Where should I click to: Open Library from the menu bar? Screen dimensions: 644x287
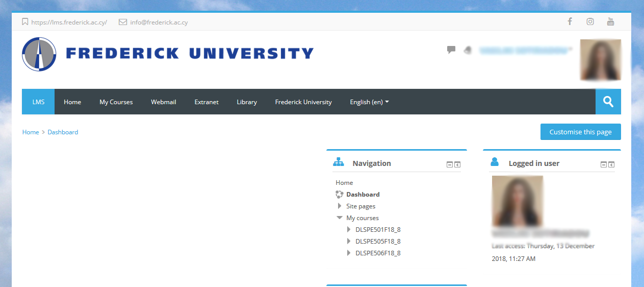coord(247,102)
